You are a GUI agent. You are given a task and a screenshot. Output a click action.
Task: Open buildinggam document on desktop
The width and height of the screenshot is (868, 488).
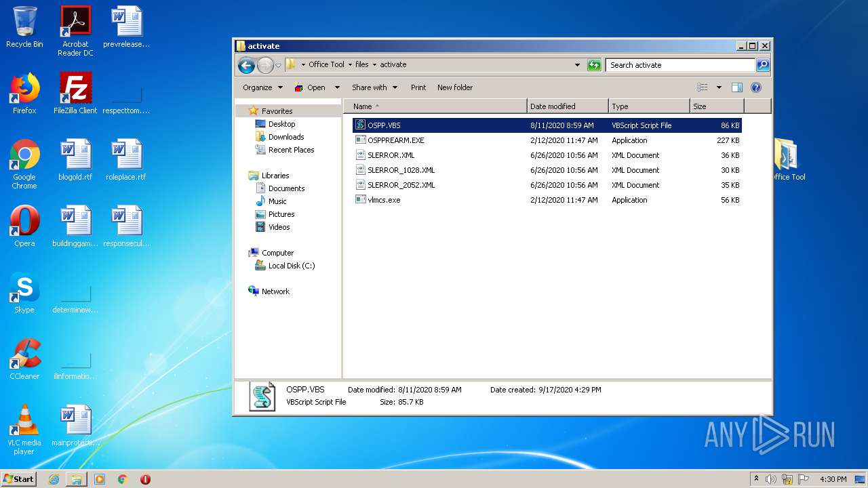pos(75,226)
